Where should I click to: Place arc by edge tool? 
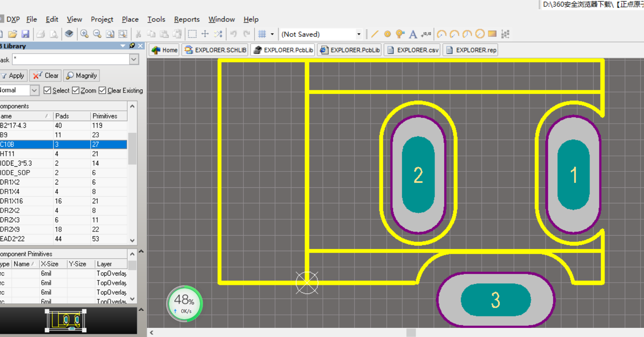454,34
